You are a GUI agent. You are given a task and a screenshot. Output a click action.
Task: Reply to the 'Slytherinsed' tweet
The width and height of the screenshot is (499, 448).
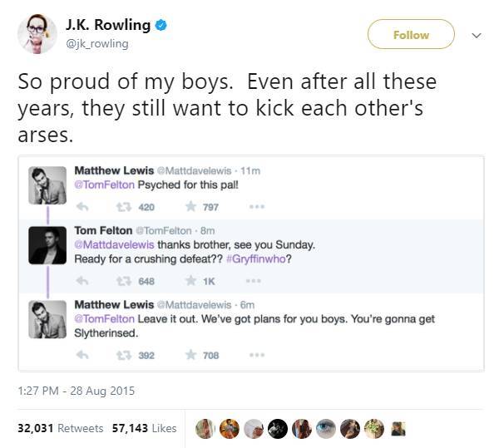82,355
